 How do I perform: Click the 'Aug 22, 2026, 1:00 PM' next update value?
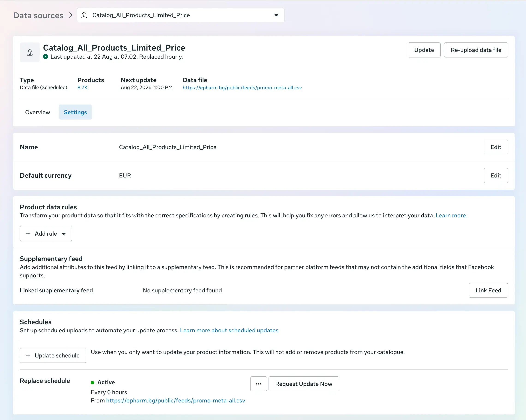click(147, 87)
